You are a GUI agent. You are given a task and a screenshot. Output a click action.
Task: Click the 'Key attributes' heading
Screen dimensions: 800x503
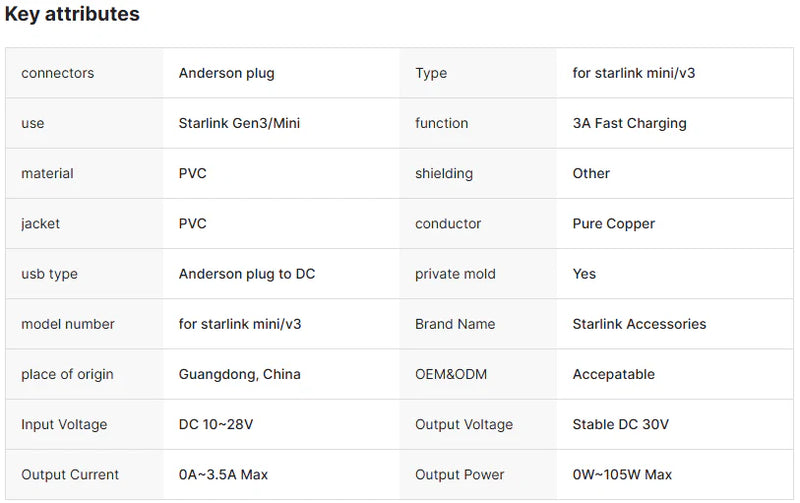click(x=72, y=15)
